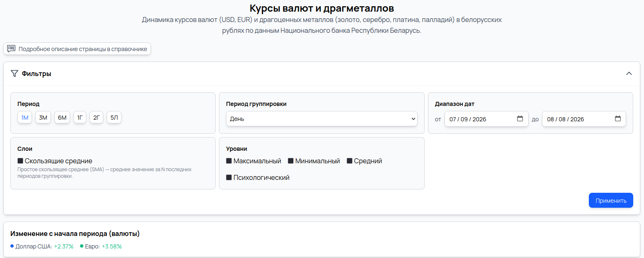The image size is (644, 258).
Task: Select the 2Г period
Action: (96, 118)
